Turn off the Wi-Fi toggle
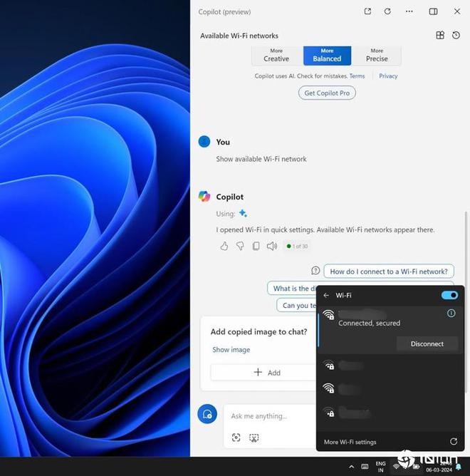 point(449,295)
